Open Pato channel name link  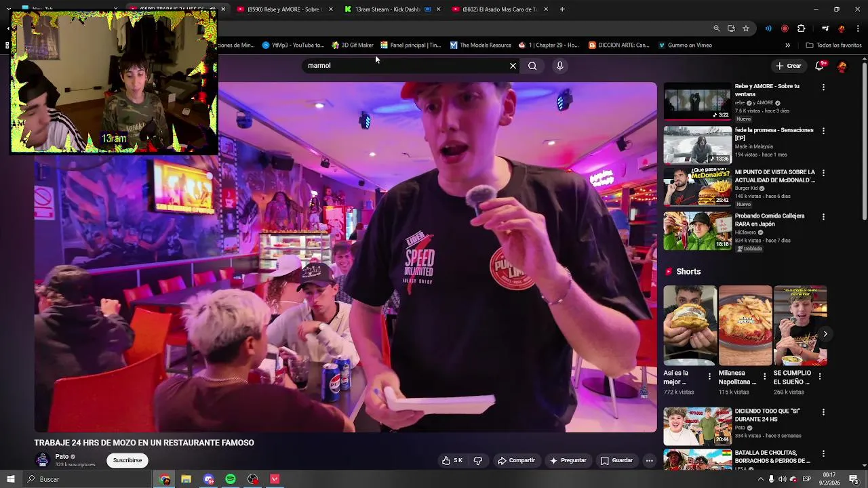coord(62,457)
